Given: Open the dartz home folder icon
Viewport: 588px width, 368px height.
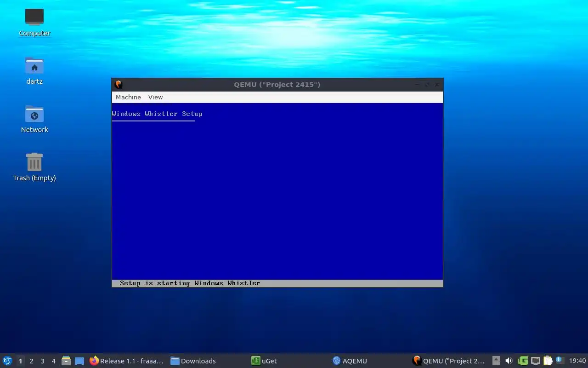Looking at the screenshot, I should pos(34,71).
